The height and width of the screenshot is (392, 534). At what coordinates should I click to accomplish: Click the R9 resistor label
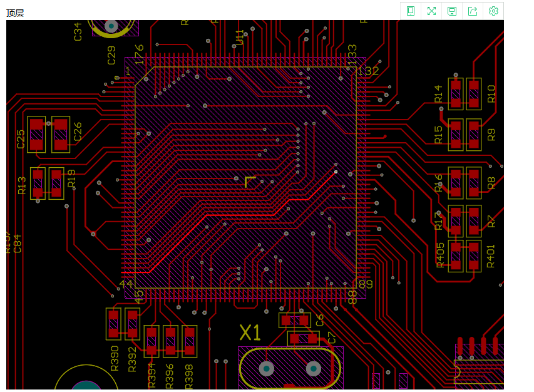(491, 135)
